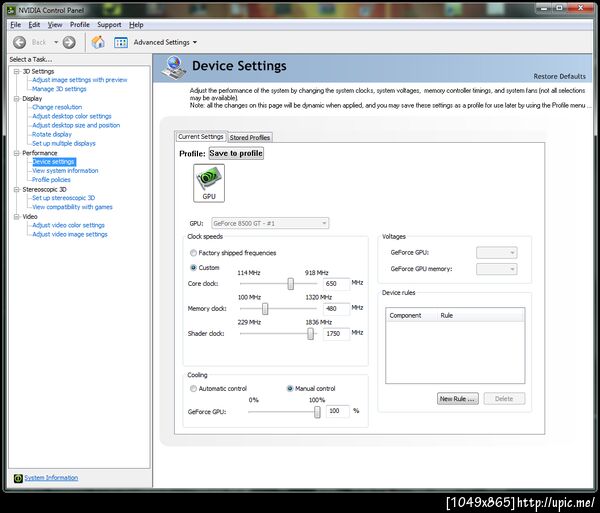Click the Back arrow icon
This screenshot has width=600, height=513.
coord(19,42)
